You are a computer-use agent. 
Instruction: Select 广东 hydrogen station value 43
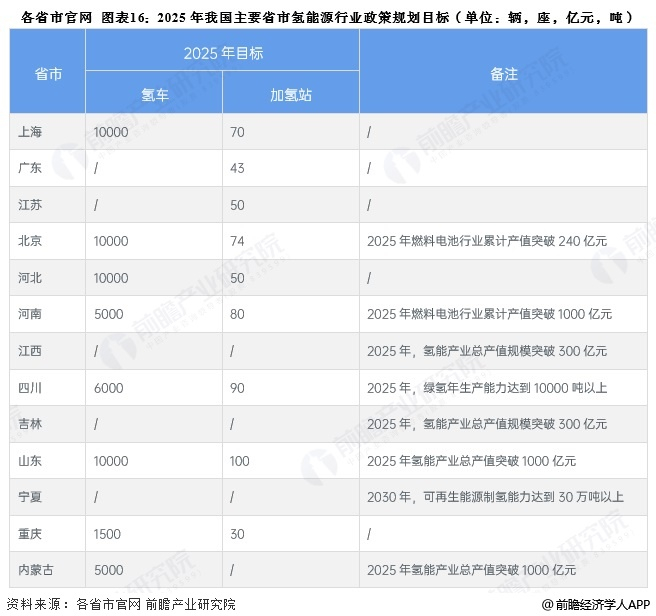coord(237,168)
